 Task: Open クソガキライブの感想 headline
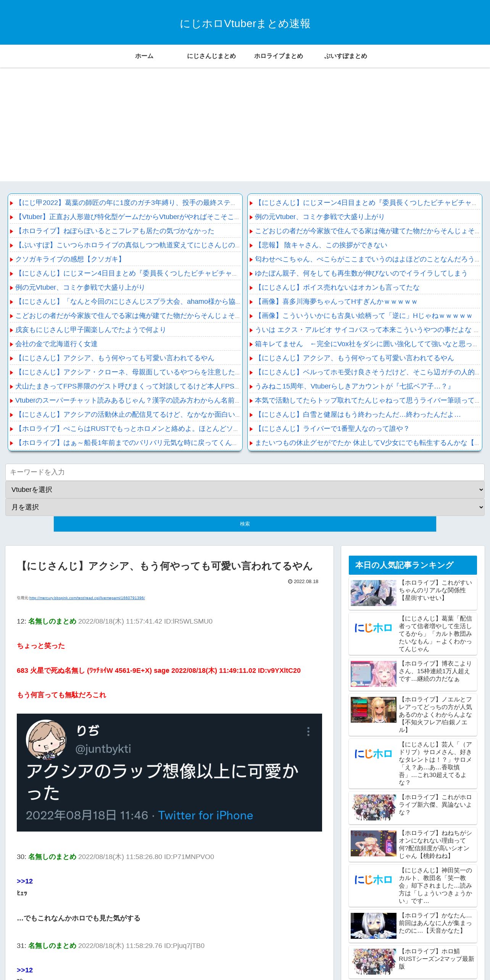(x=70, y=259)
